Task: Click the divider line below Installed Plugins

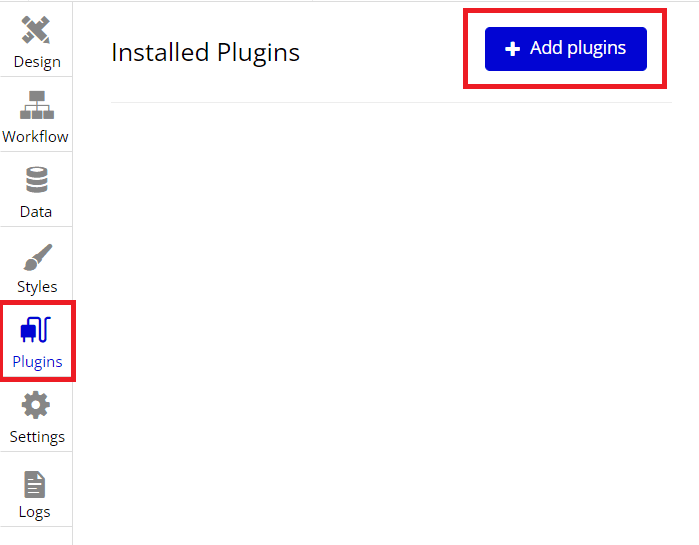Action: [391, 102]
